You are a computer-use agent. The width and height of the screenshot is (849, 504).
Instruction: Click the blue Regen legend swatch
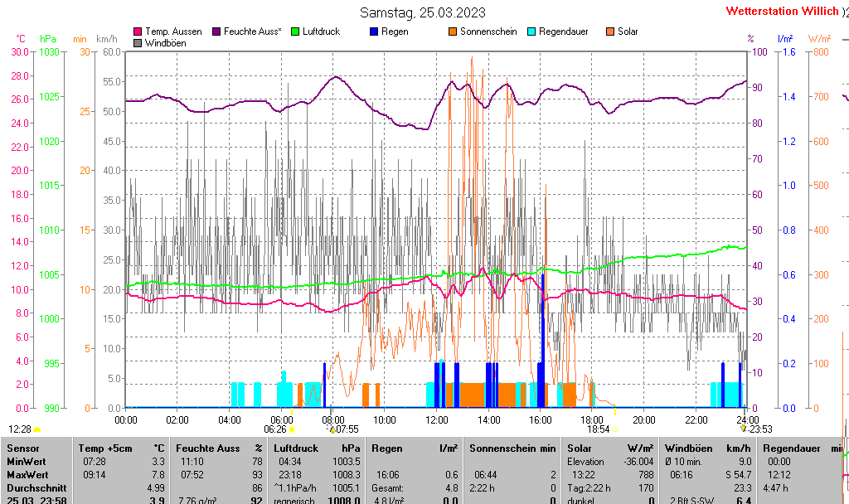(x=374, y=32)
